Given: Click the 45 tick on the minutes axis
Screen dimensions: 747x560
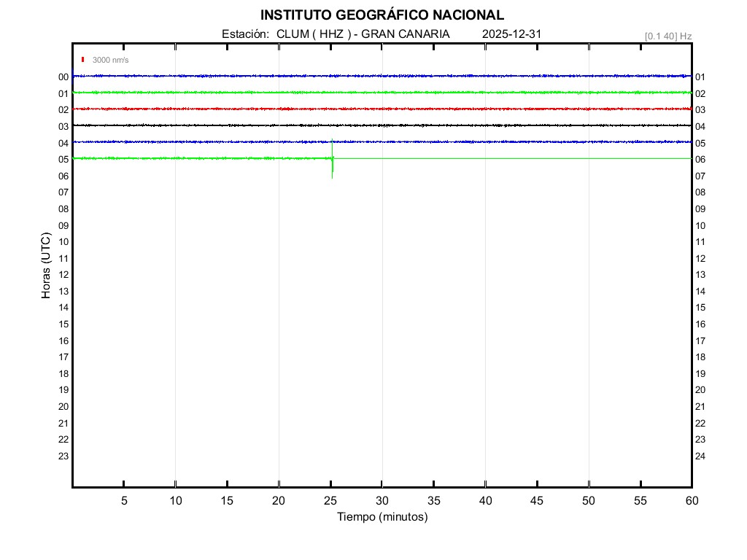Looking at the screenshot, I should pos(537,500).
